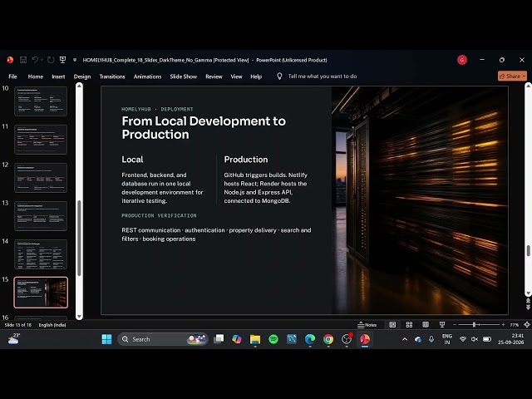Open Copilot from the taskbar
The height and width of the screenshot is (399, 532).
coord(236,339)
